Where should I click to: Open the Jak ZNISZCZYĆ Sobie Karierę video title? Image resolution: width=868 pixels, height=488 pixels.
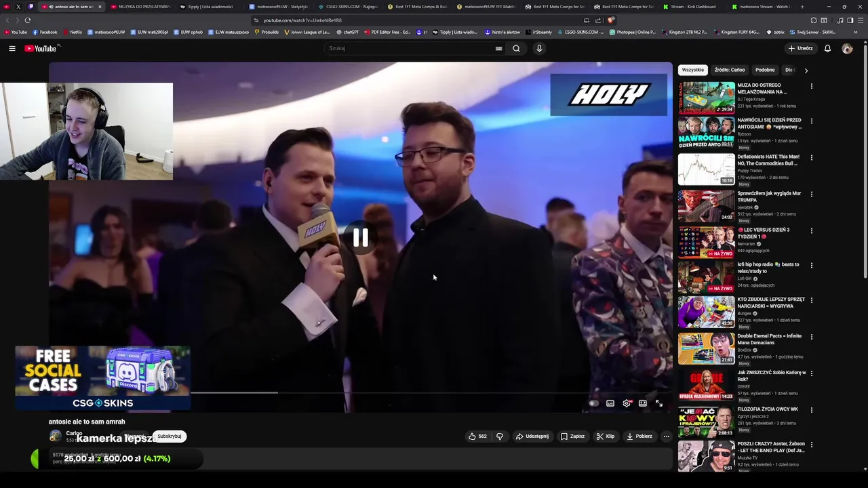coord(772,375)
